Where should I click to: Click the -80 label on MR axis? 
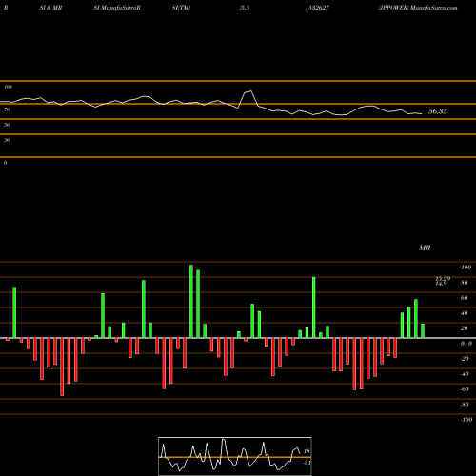click(x=465, y=405)
